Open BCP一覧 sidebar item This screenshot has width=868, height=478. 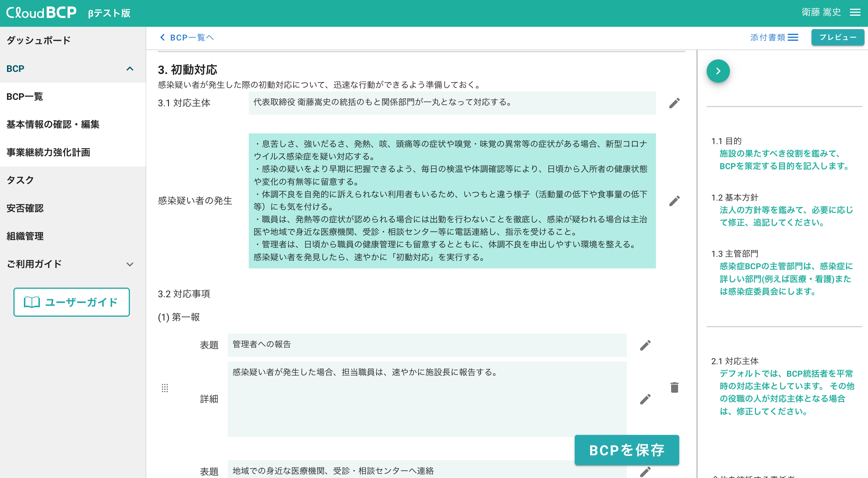point(25,97)
